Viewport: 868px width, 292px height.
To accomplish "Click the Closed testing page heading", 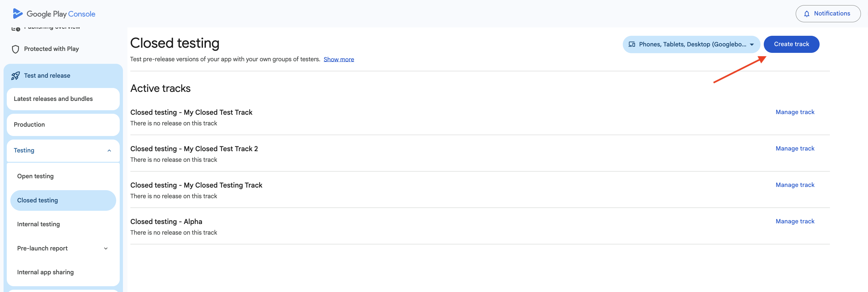I will (x=175, y=44).
